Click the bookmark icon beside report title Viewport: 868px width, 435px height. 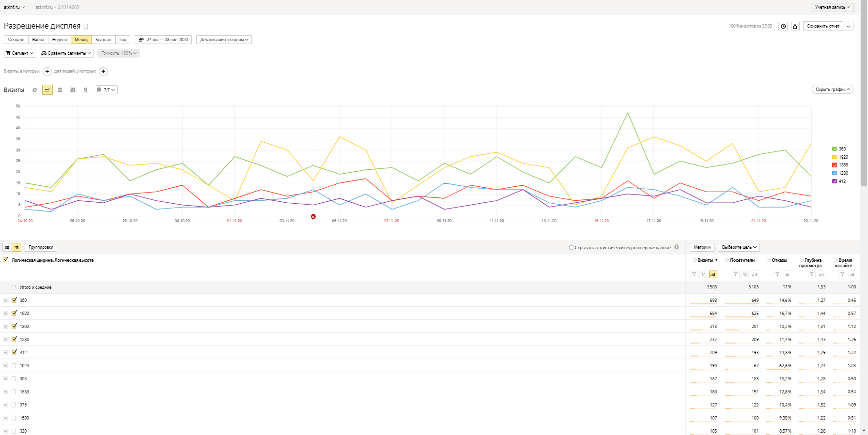86,27
